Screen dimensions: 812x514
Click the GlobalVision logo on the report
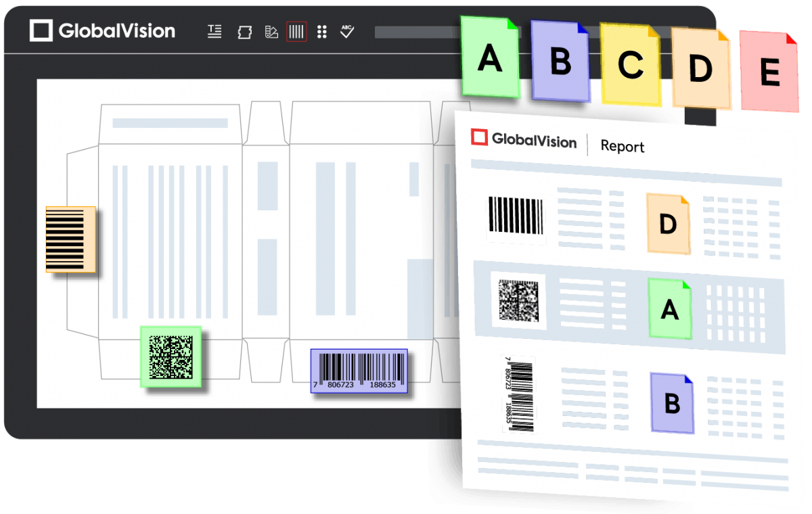coord(524,139)
